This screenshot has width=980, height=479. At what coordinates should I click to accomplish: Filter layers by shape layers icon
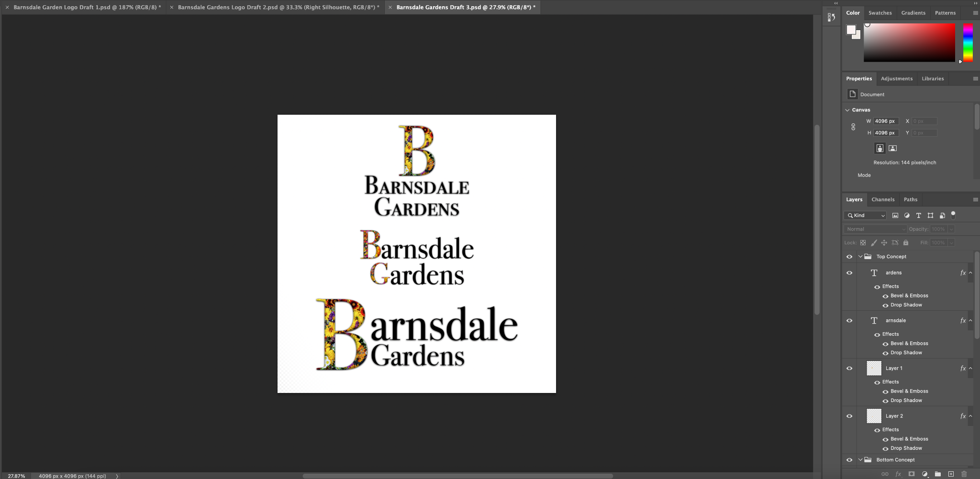click(930, 216)
